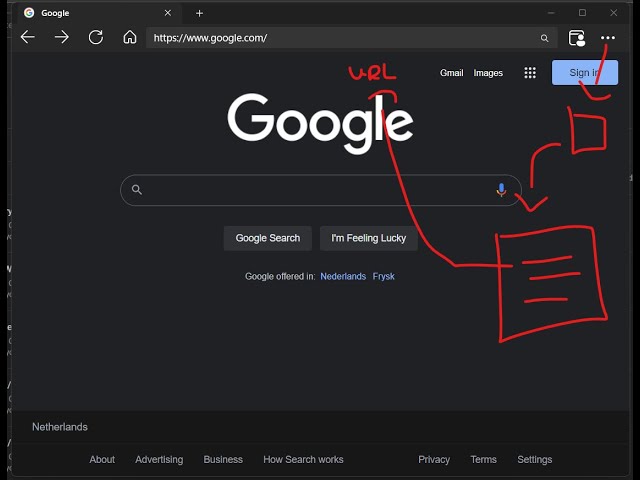Image resolution: width=640 pixels, height=480 pixels.
Task: Start voice search with the microphone
Action: click(501, 190)
